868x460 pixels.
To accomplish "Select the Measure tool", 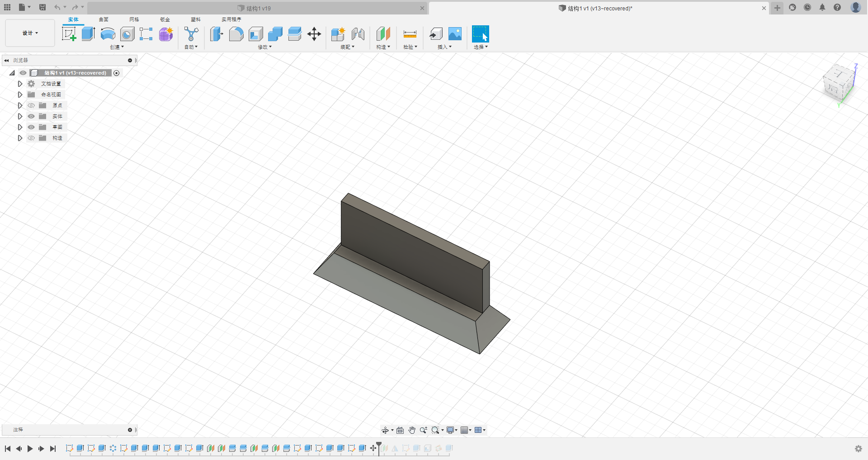I will pyautogui.click(x=410, y=34).
